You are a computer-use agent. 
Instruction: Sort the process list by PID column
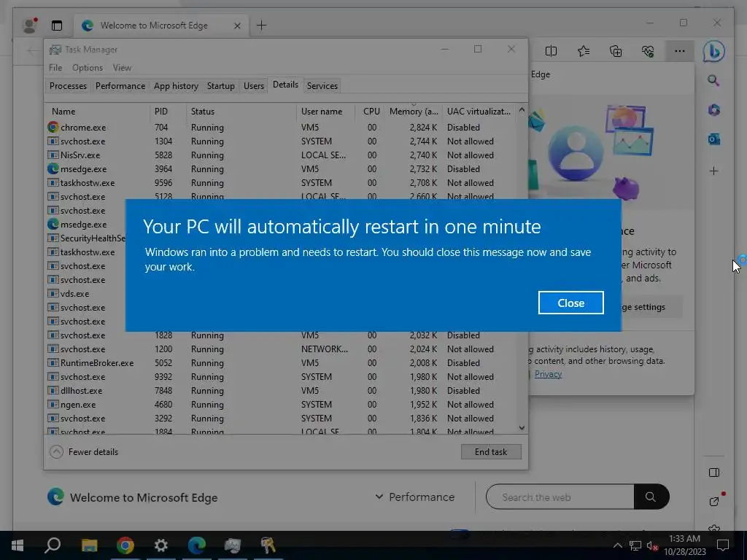[x=168, y=112]
